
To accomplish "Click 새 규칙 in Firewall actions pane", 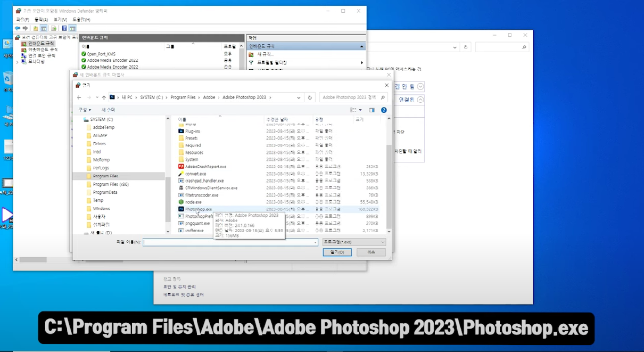I will [265, 54].
